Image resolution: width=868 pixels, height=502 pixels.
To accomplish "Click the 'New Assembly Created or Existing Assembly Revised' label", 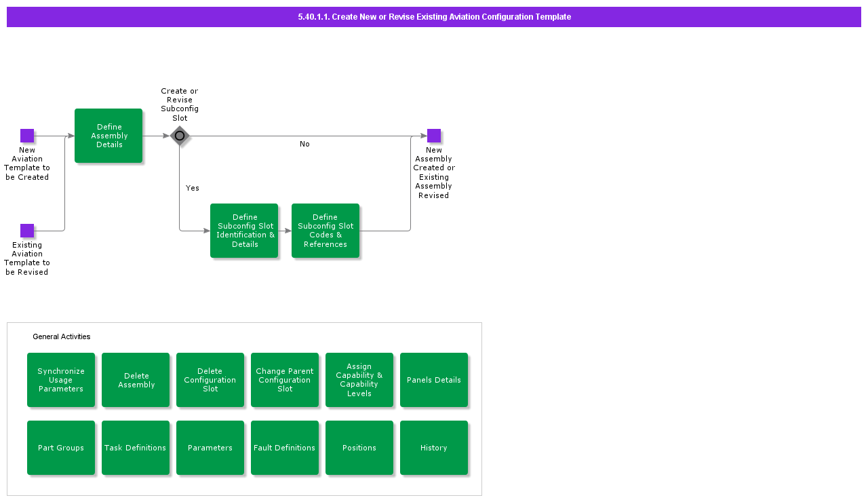I will [434, 172].
